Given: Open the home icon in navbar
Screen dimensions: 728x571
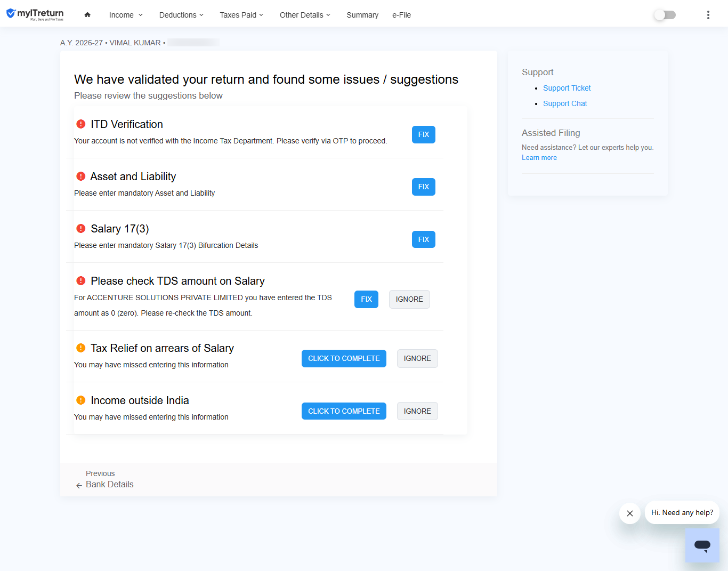Looking at the screenshot, I should [x=87, y=15].
